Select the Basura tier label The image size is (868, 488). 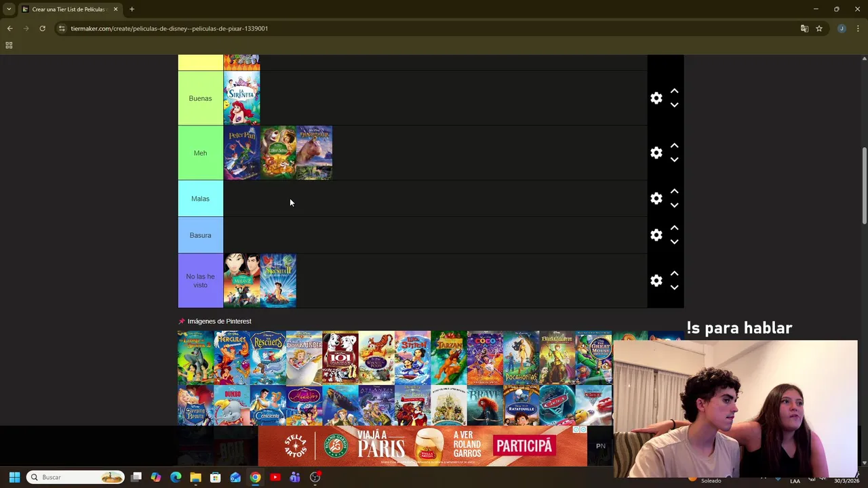(x=200, y=235)
